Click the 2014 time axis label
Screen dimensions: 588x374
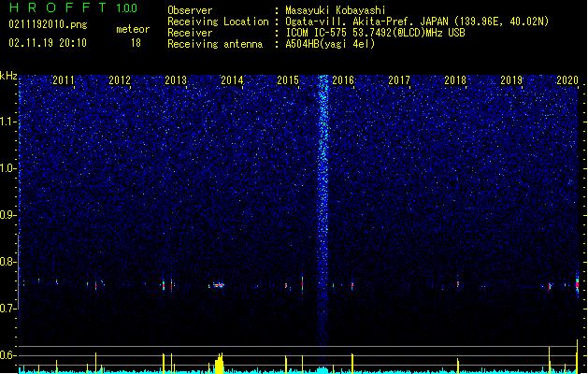(232, 80)
